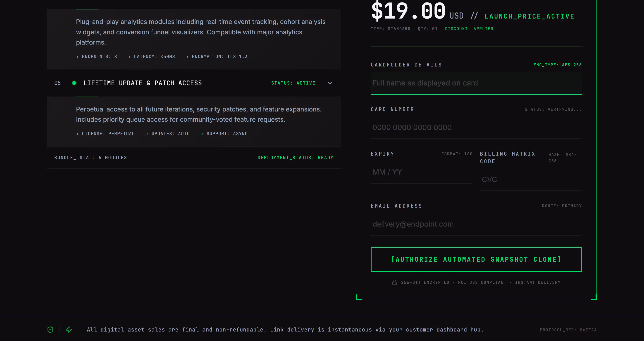Click BILLING MATRIX CODE label
Screen dimensions: 644x341
508,158
